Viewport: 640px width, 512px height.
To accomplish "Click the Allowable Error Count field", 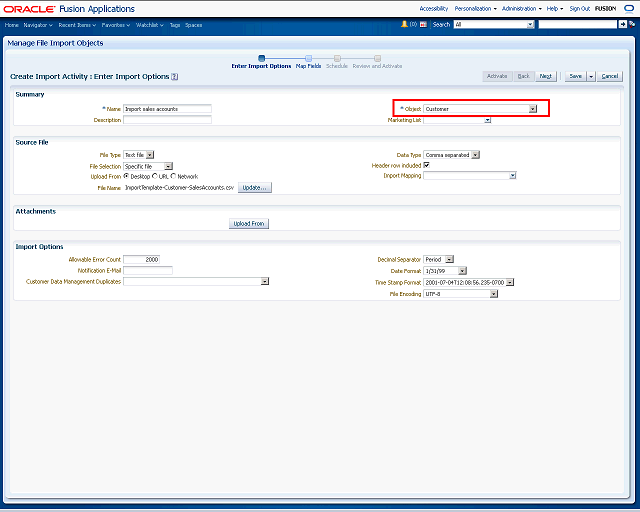I will (141, 259).
